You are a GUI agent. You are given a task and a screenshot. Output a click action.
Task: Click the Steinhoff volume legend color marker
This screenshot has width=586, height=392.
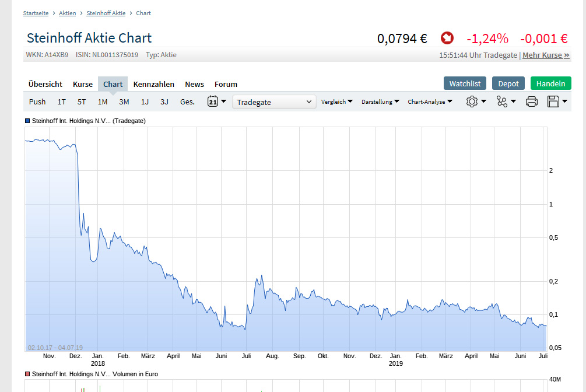click(x=26, y=374)
